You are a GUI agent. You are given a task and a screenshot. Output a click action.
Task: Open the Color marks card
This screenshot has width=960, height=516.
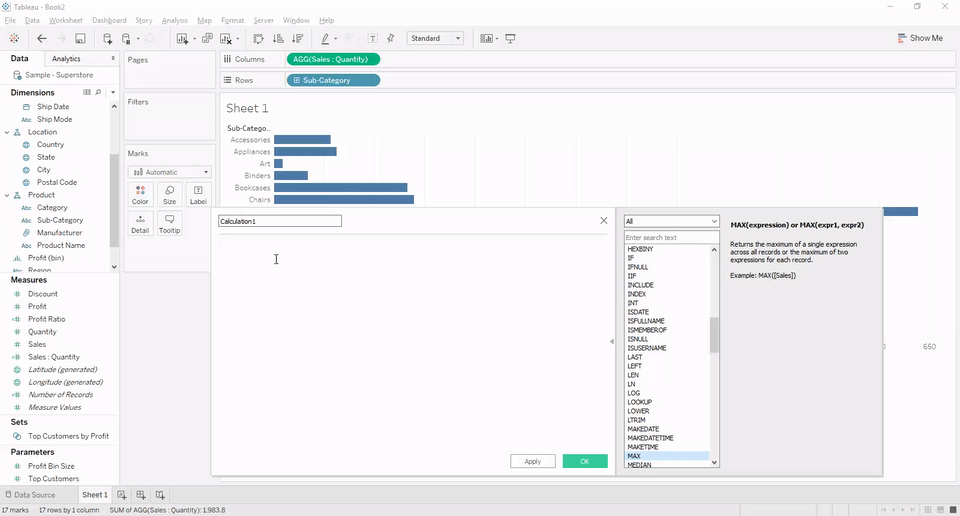140,194
